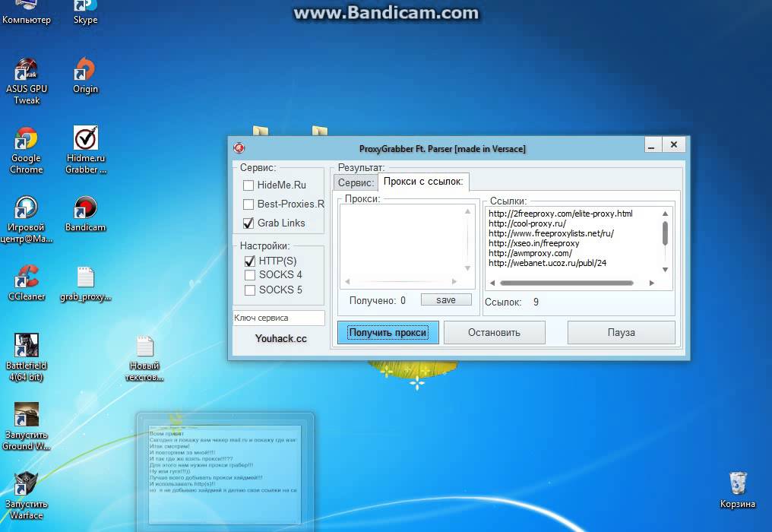This screenshot has height=532, width=772.
Task: Open the Новый текстов... document icon
Action: pos(144,359)
